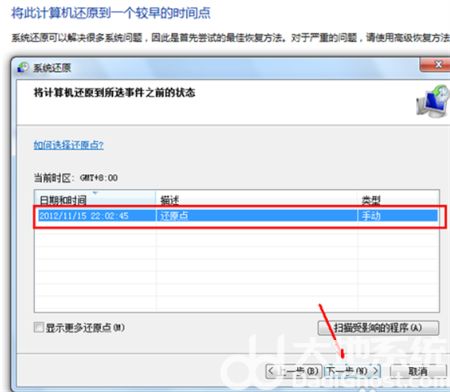450x392 pixels.
Task: Click the System Restore title bar icon
Action: coord(23,68)
